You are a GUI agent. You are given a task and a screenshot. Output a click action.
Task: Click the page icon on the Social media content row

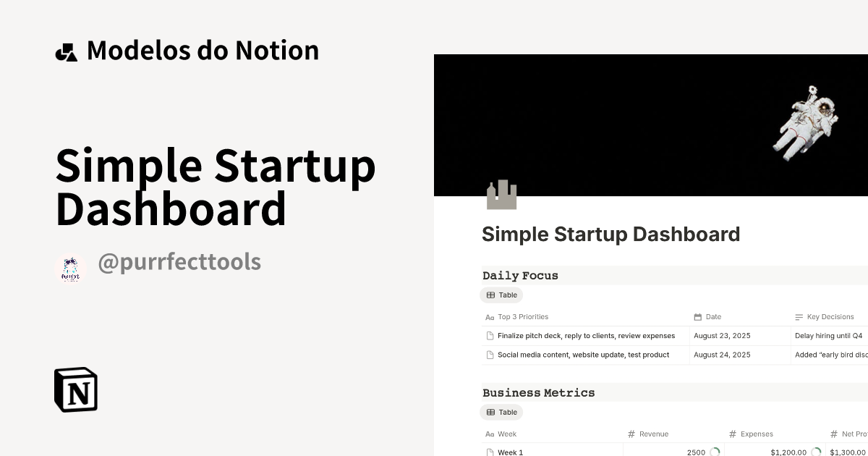[490, 355]
